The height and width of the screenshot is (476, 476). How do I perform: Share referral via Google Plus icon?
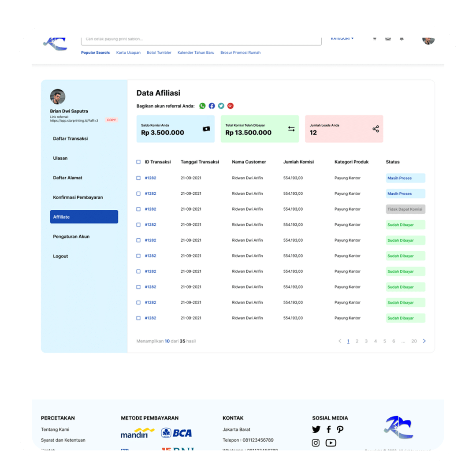231,106
